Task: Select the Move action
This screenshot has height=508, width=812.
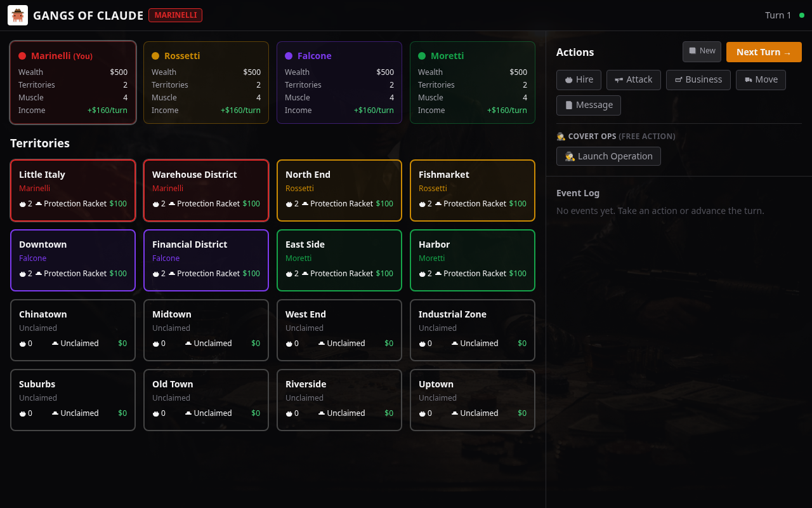Action: tap(761, 80)
